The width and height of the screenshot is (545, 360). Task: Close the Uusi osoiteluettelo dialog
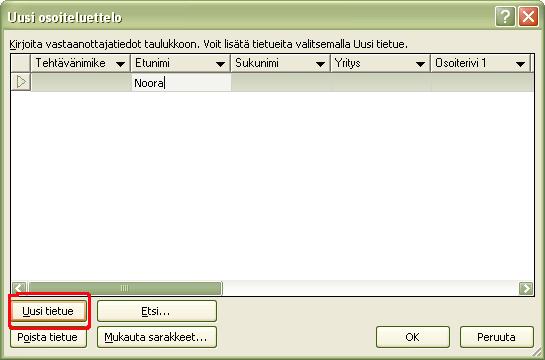pos(528,16)
